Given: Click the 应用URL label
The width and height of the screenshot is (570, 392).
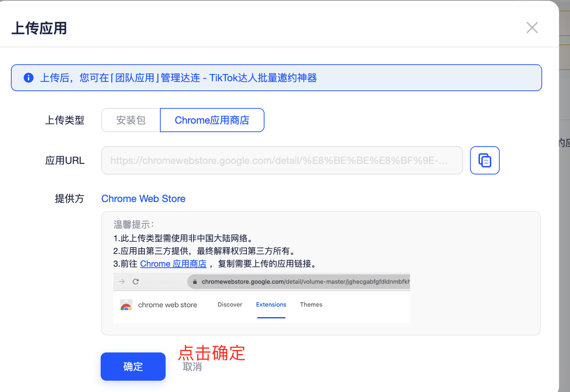Looking at the screenshot, I should pos(65,160).
